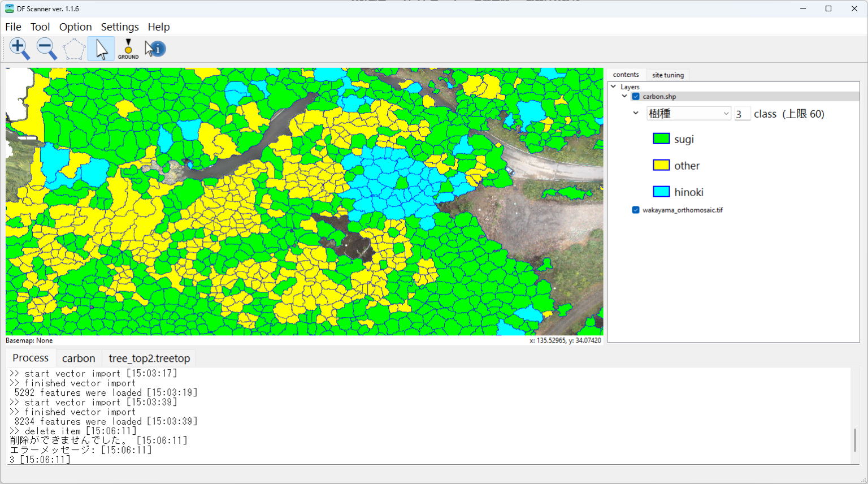This screenshot has width=868, height=484.
Task: Enable the feature information tool
Action: pyautogui.click(x=154, y=48)
